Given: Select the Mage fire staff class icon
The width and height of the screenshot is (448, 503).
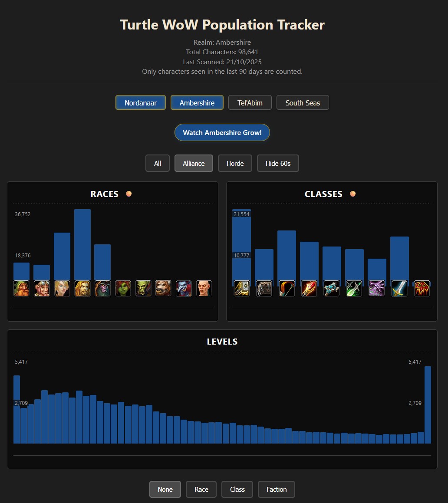Looking at the screenshot, I should click(309, 288).
